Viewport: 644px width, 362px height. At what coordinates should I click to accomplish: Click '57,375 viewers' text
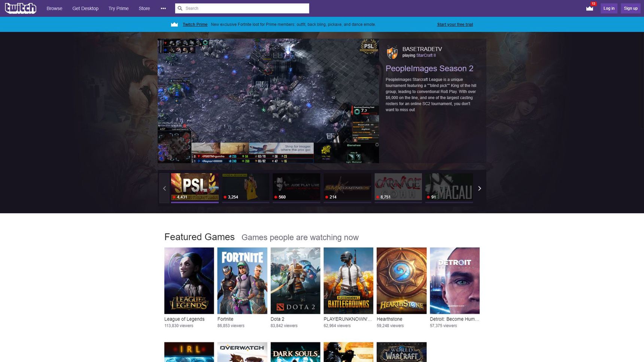443,326
